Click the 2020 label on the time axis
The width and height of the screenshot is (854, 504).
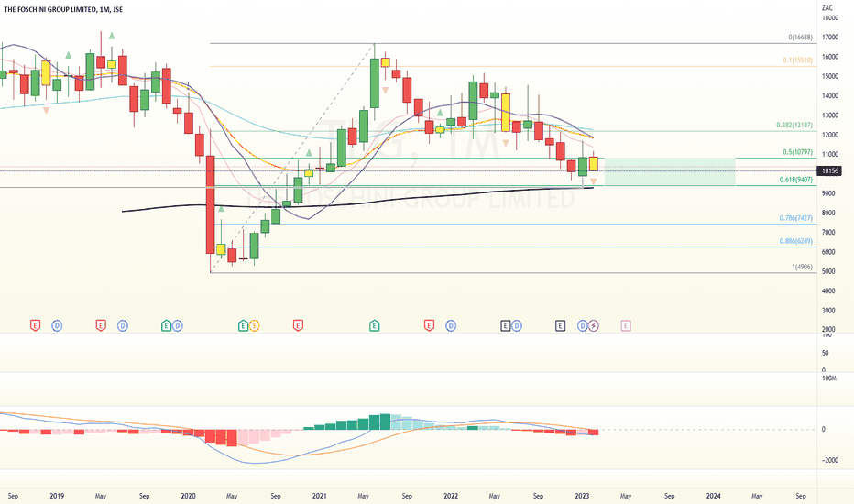tap(188, 496)
